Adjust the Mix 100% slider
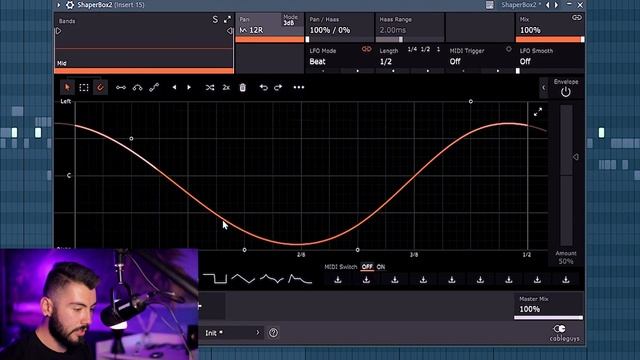640x360 pixels. coord(550,40)
